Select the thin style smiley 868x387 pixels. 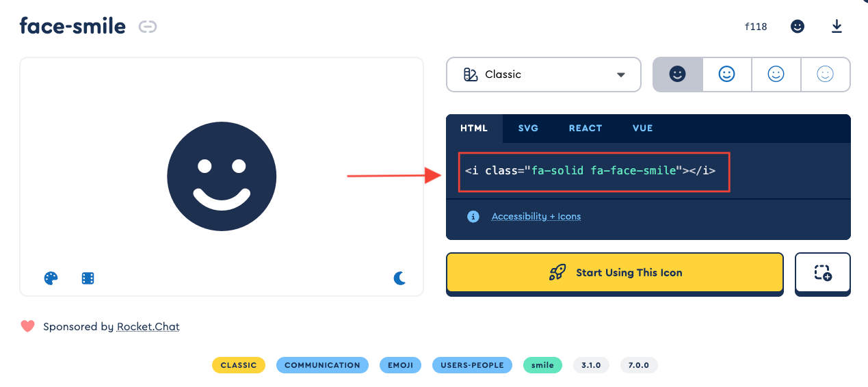coord(825,75)
